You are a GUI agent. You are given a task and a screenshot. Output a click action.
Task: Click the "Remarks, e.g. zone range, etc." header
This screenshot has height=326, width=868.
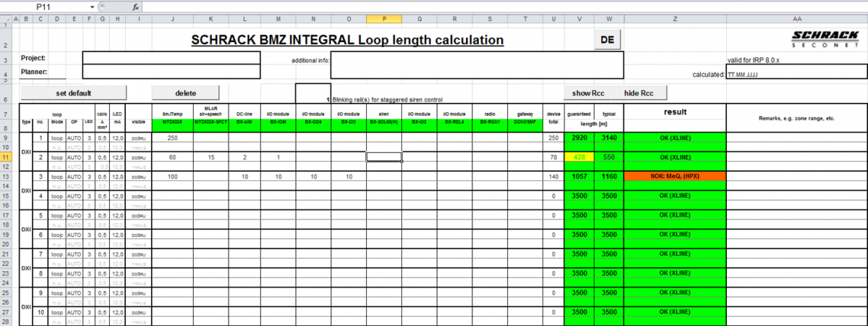point(796,117)
